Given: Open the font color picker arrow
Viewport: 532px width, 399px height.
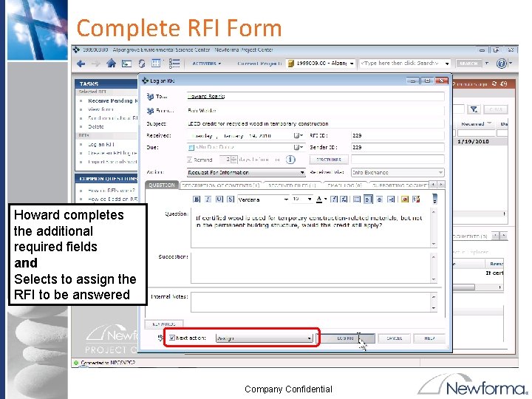Looking at the screenshot, I should 326,199.
